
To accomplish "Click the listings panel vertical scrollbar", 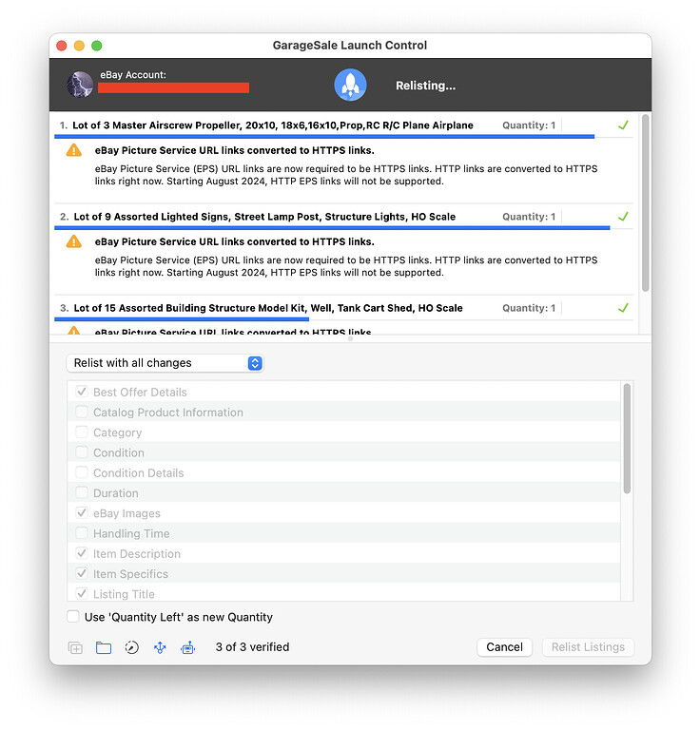I will click(x=645, y=202).
